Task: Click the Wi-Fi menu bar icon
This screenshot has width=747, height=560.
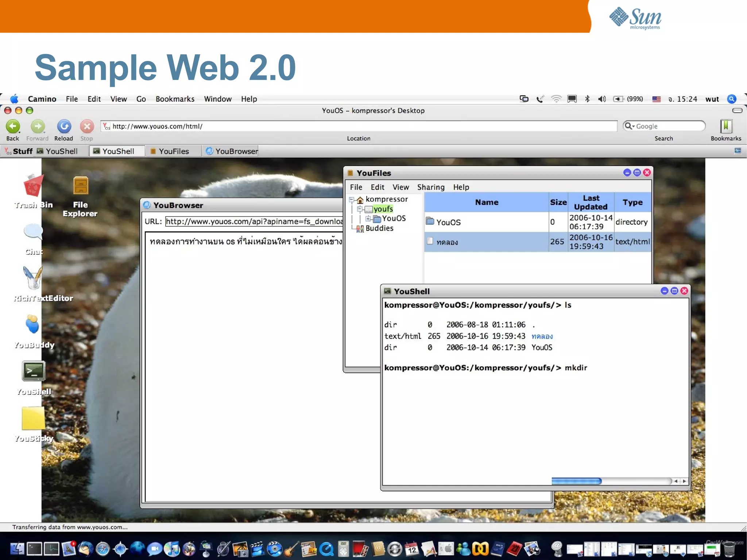Action: 556,99
